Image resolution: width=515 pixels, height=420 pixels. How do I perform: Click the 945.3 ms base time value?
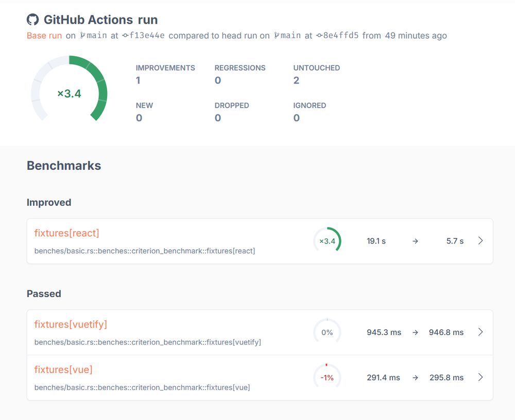384,332
